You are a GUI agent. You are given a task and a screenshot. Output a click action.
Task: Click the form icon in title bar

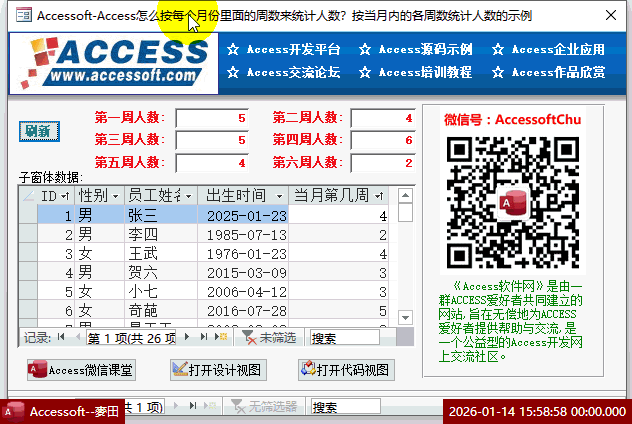pyautogui.click(x=20, y=16)
